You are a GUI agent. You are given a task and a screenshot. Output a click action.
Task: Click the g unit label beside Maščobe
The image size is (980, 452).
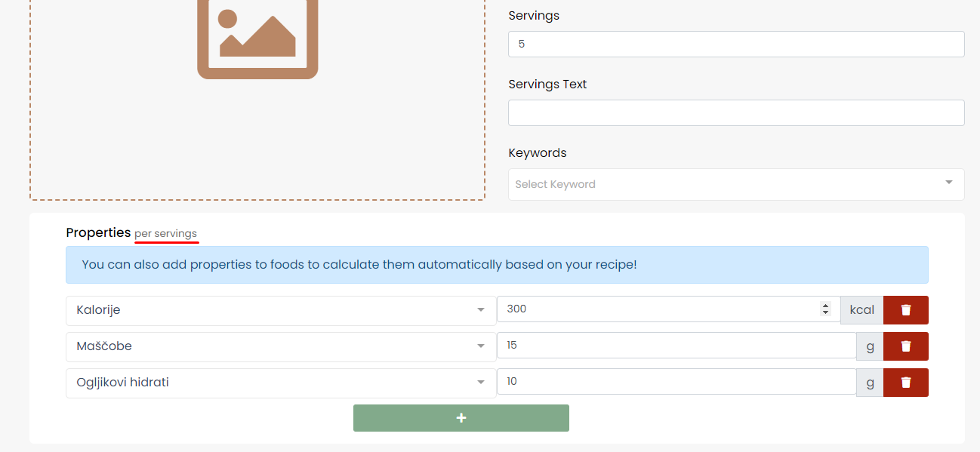pos(869,346)
